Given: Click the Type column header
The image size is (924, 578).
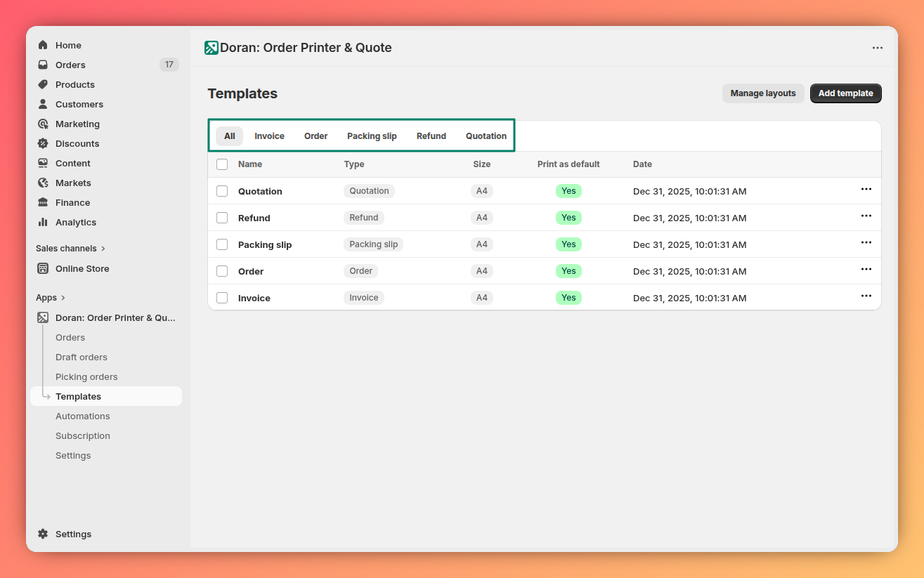Looking at the screenshot, I should tap(354, 164).
